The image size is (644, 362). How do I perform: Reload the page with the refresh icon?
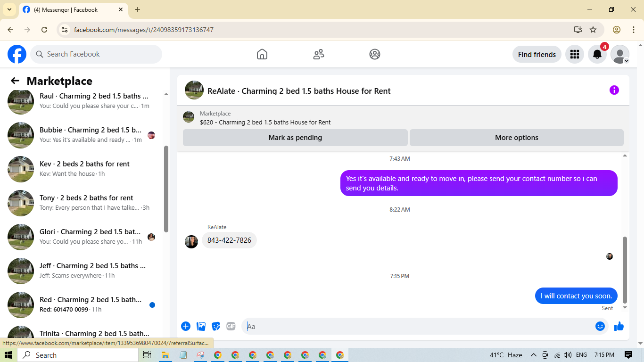44,30
